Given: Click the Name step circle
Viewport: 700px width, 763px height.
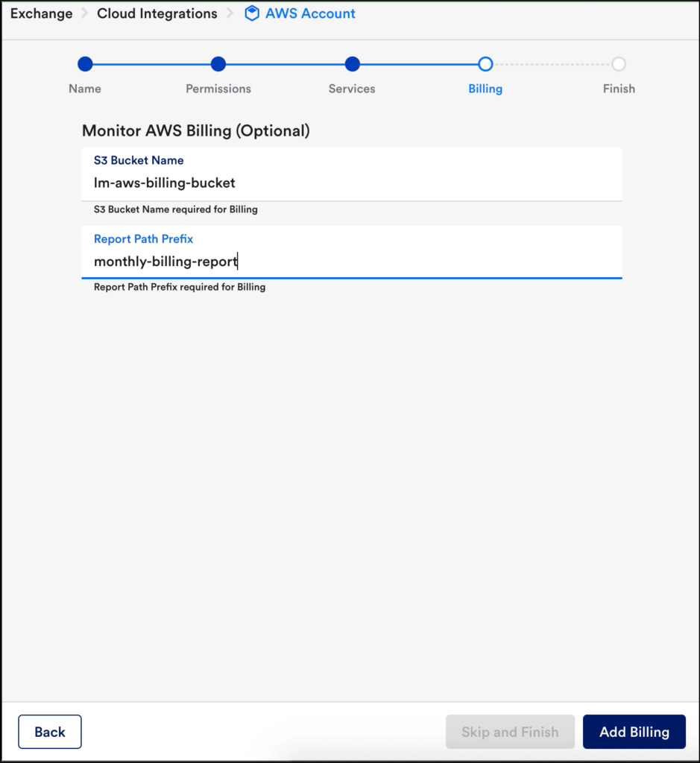Looking at the screenshot, I should [x=85, y=64].
